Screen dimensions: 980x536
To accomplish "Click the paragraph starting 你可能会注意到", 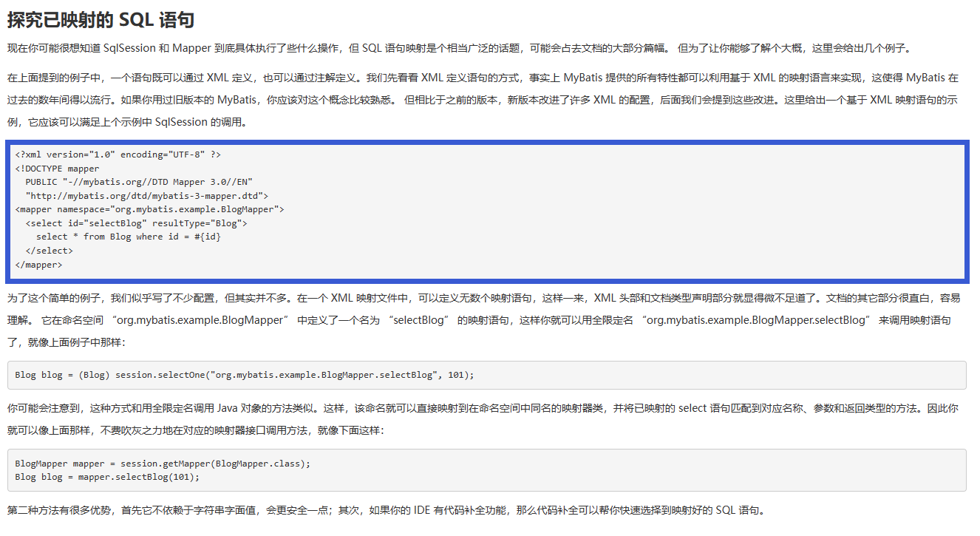I will (x=483, y=418).
